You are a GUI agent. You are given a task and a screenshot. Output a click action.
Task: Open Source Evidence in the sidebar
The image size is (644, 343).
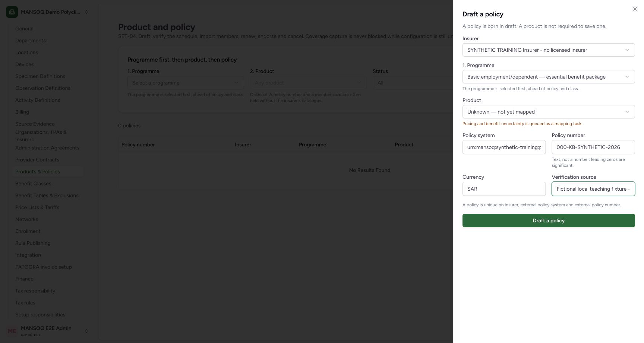tap(35, 124)
